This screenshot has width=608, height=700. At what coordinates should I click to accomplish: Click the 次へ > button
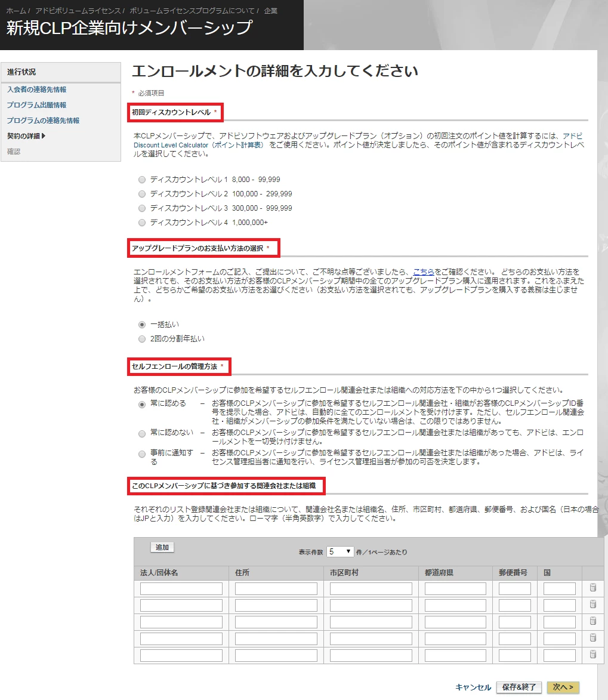coord(563,687)
